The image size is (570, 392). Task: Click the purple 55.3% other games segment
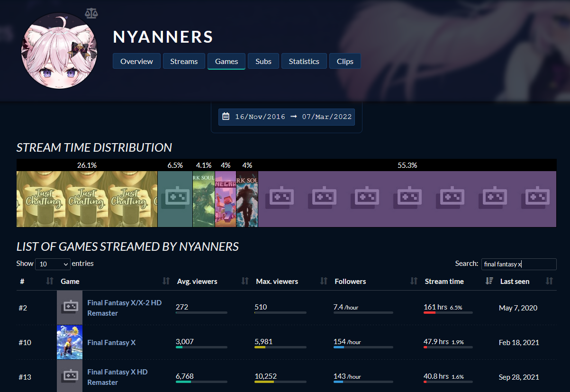(x=407, y=199)
